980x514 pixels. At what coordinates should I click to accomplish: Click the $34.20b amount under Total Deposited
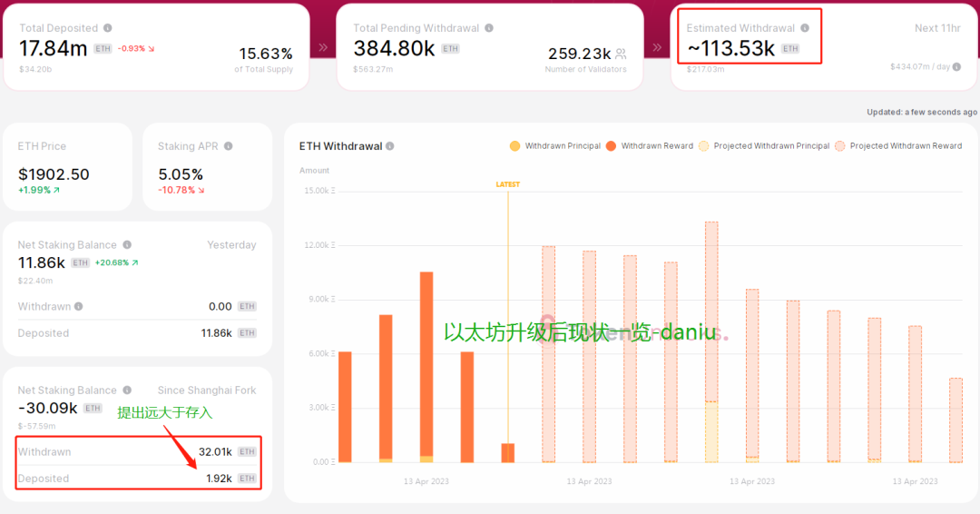click(35, 69)
